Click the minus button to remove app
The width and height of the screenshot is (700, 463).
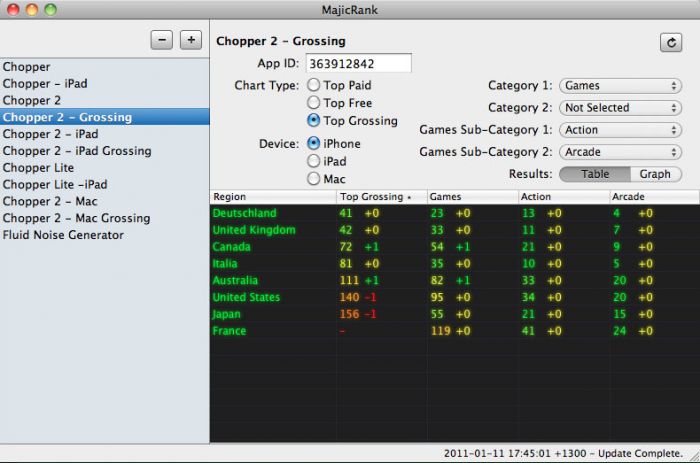coord(162,40)
